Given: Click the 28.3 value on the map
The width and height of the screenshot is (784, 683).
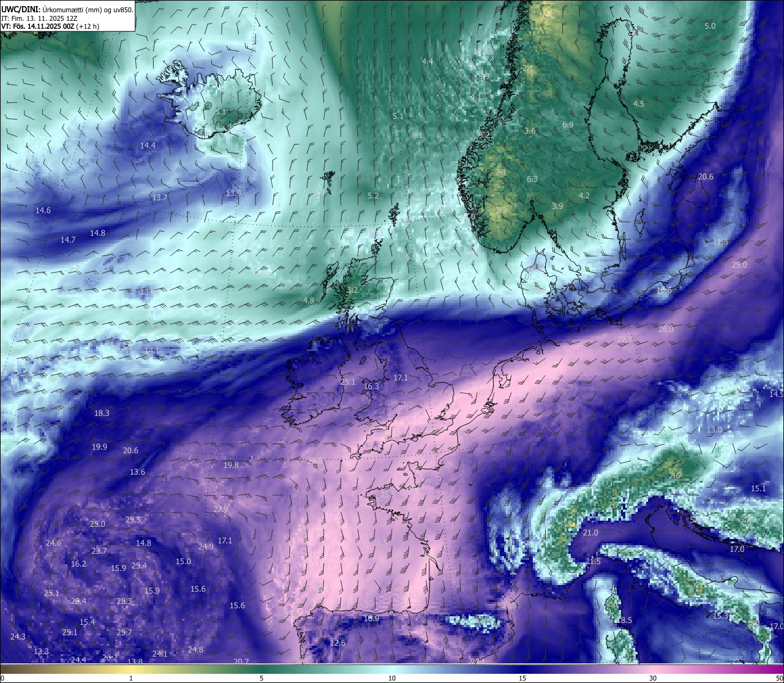Looking at the screenshot, I should click(x=124, y=601).
